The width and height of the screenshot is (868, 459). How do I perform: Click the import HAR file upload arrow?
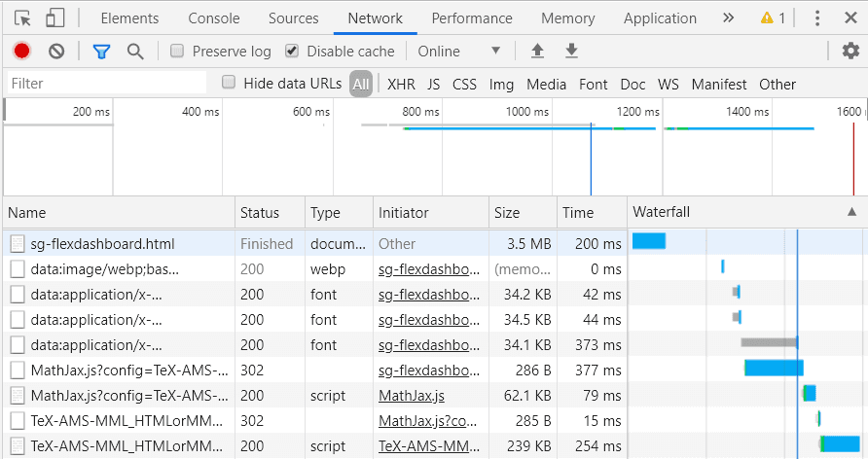coord(537,52)
